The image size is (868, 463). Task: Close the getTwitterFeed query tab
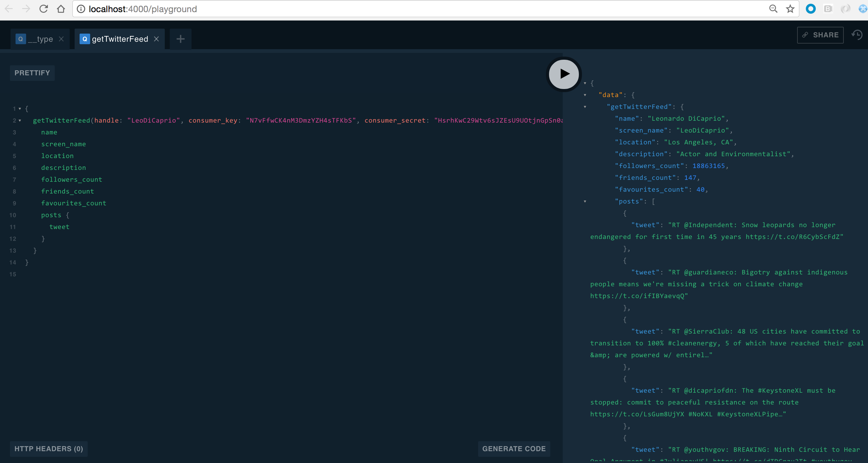click(x=156, y=39)
